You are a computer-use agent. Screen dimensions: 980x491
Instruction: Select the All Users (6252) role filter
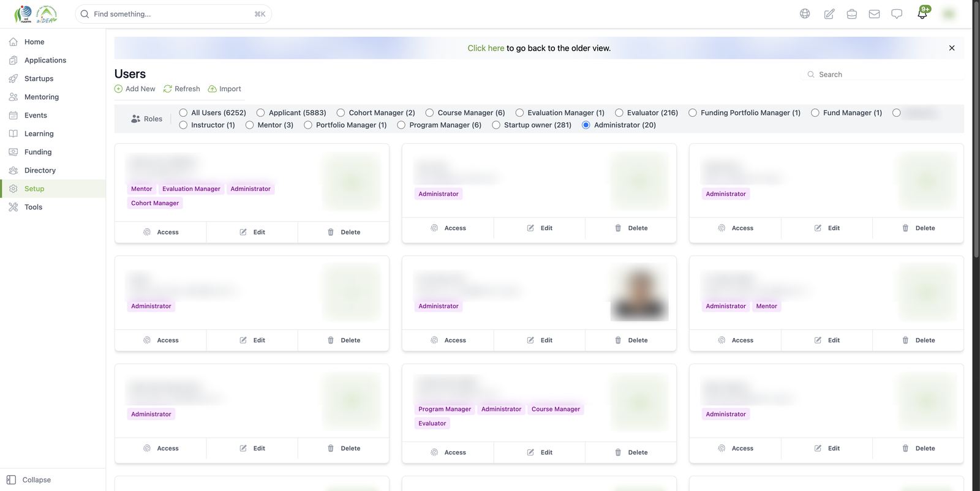click(x=183, y=113)
